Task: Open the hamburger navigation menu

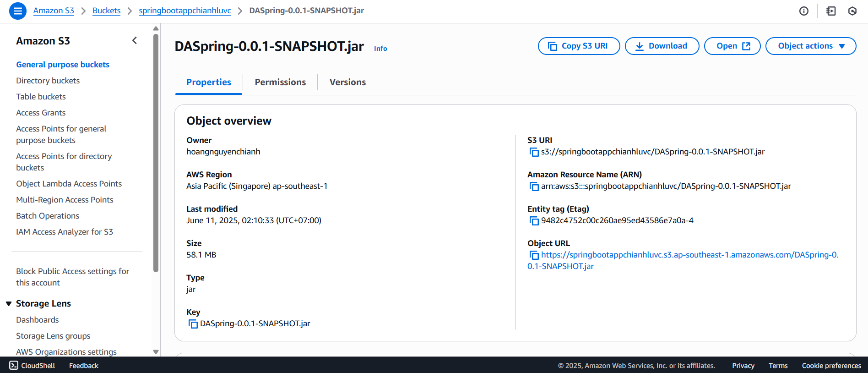Action: pyautogui.click(x=18, y=11)
